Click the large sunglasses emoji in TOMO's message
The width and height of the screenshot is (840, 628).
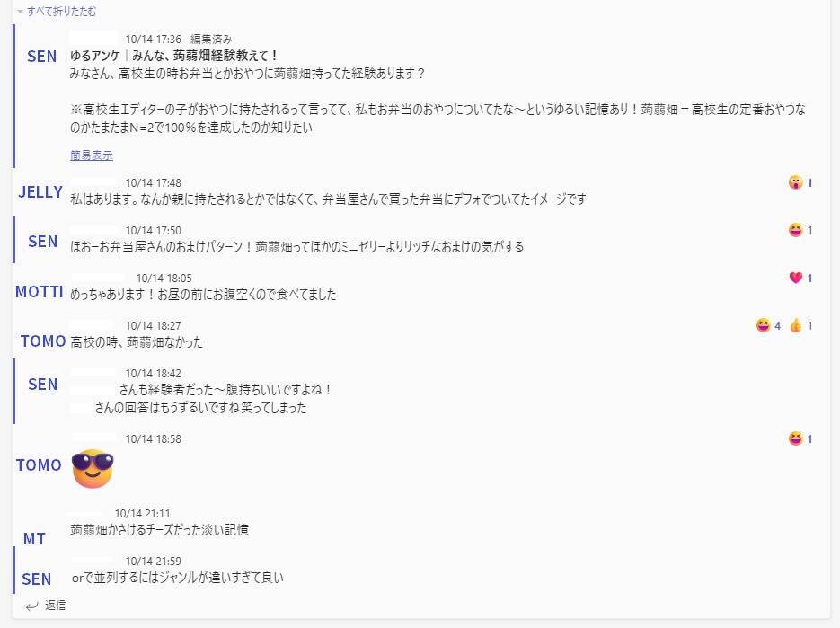[93, 468]
